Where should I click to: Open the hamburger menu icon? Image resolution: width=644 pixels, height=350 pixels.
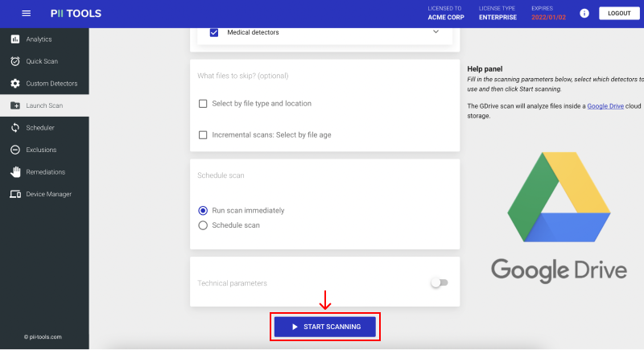click(27, 14)
